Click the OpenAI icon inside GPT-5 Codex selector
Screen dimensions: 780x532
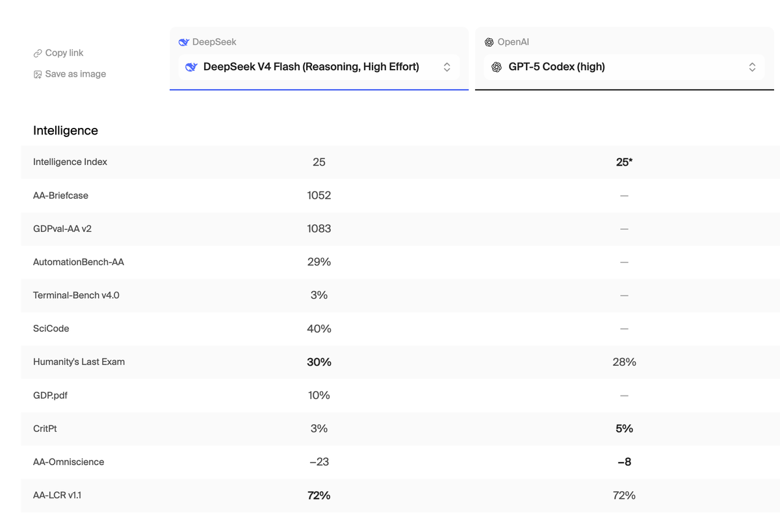pyautogui.click(x=497, y=67)
